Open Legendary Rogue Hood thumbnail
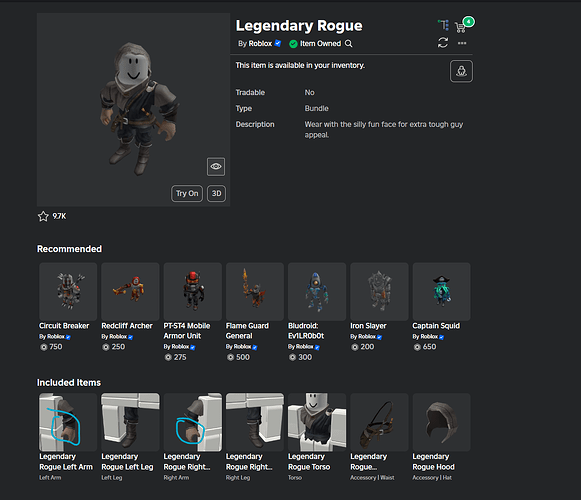The image size is (581, 500). [442, 422]
